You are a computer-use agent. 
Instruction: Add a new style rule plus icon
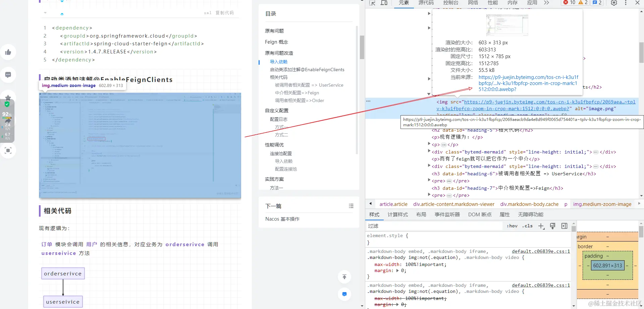(x=541, y=226)
